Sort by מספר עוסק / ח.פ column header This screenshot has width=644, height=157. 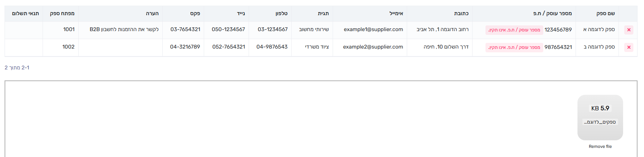pos(552,13)
